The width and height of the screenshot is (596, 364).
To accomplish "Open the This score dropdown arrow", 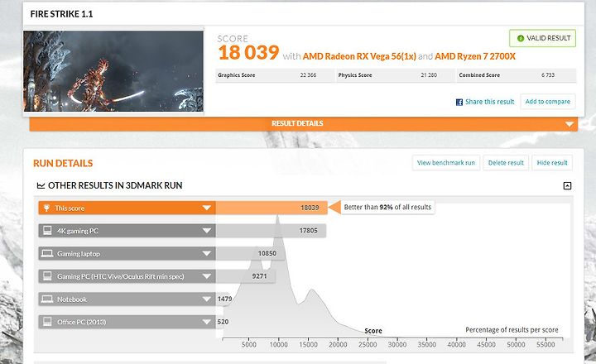I will point(206,208).
